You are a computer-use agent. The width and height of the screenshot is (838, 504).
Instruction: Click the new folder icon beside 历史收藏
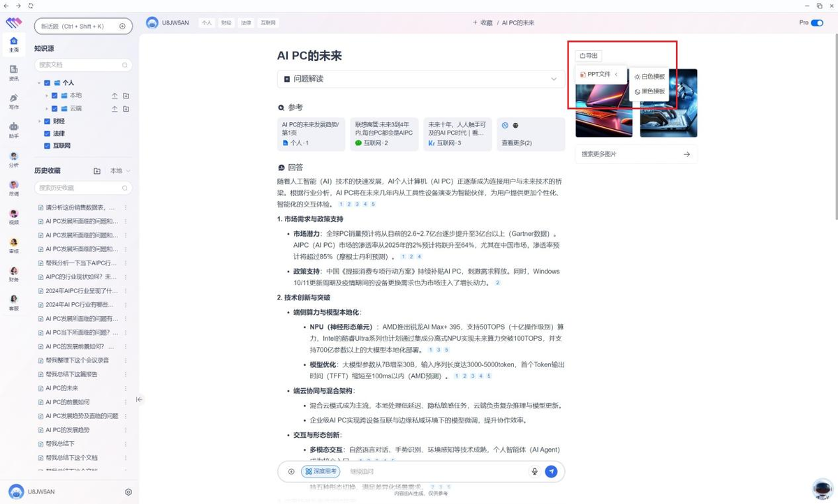[x=97, y=171]
